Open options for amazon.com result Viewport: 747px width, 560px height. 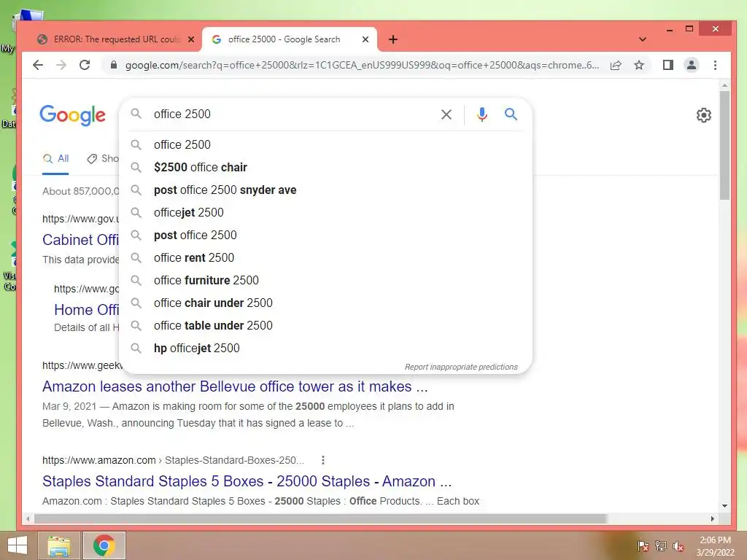[x=323, y=460]
